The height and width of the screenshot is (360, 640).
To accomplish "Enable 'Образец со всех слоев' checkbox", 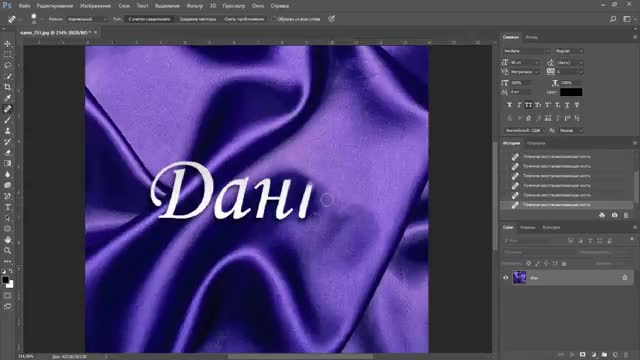I will point(274,19).
